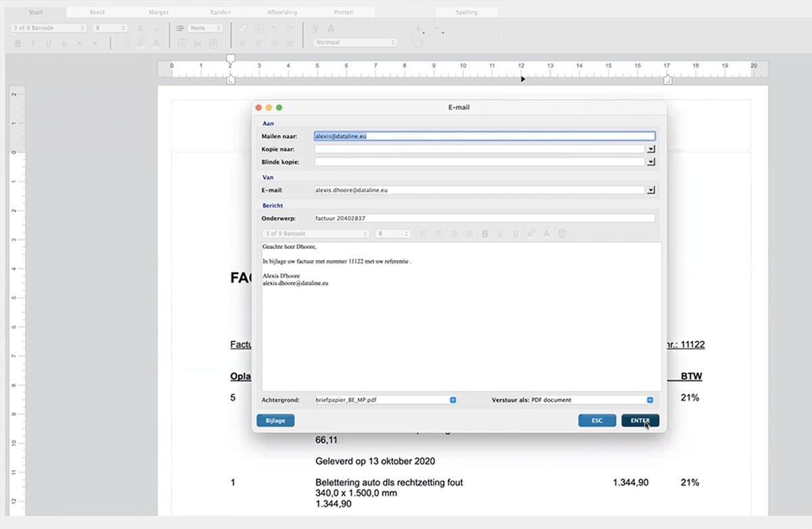Switch to the Marges tab
The width and height of the screenshot is (812, 529).
(x=158, y=12)
